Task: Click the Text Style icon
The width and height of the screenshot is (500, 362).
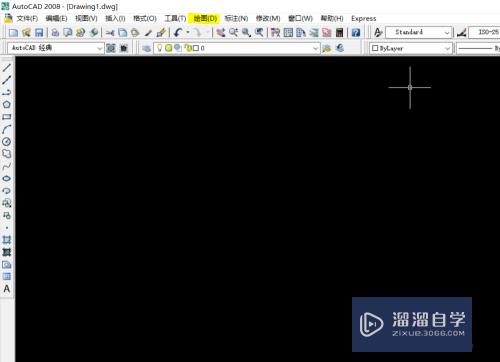Action: tap(378, 32)
